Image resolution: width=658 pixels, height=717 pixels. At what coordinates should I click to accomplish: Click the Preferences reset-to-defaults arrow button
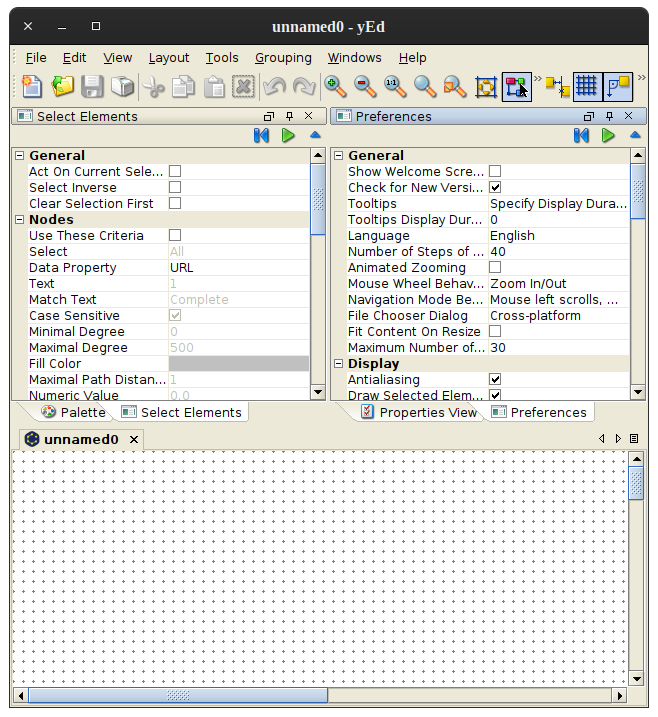(x=581, y=135)
